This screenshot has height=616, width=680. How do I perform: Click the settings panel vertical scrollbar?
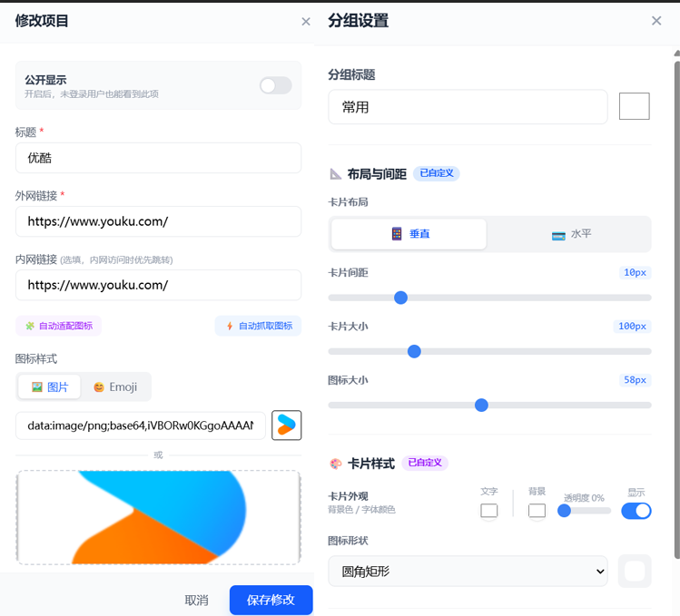(x=677, y=310)
